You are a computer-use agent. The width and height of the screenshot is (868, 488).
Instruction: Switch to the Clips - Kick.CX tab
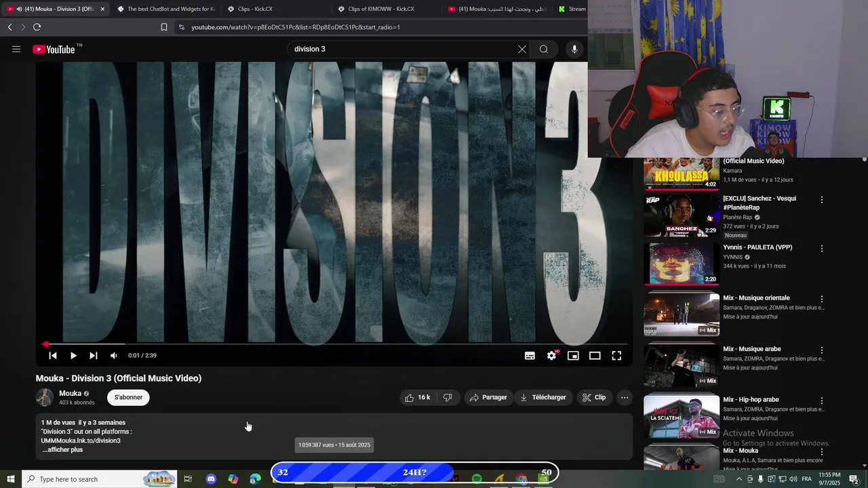point(275,9)
